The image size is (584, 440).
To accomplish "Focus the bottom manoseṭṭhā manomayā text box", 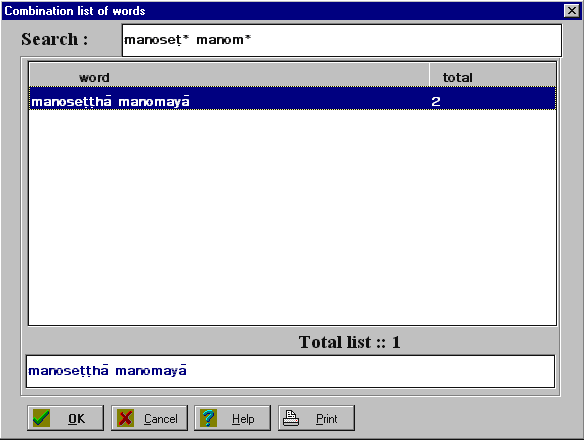I will pyautogui.click(x=290, y=371).
